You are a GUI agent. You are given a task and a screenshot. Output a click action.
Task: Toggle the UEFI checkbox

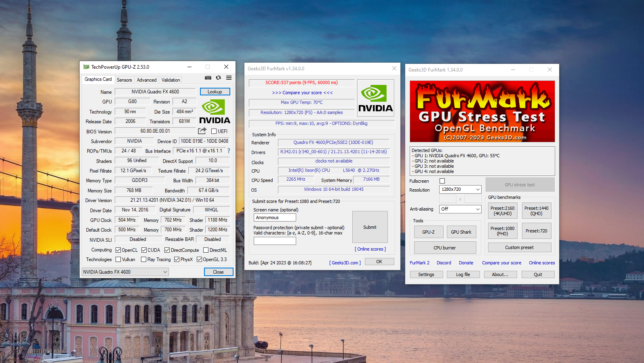[x=214, y=131]
